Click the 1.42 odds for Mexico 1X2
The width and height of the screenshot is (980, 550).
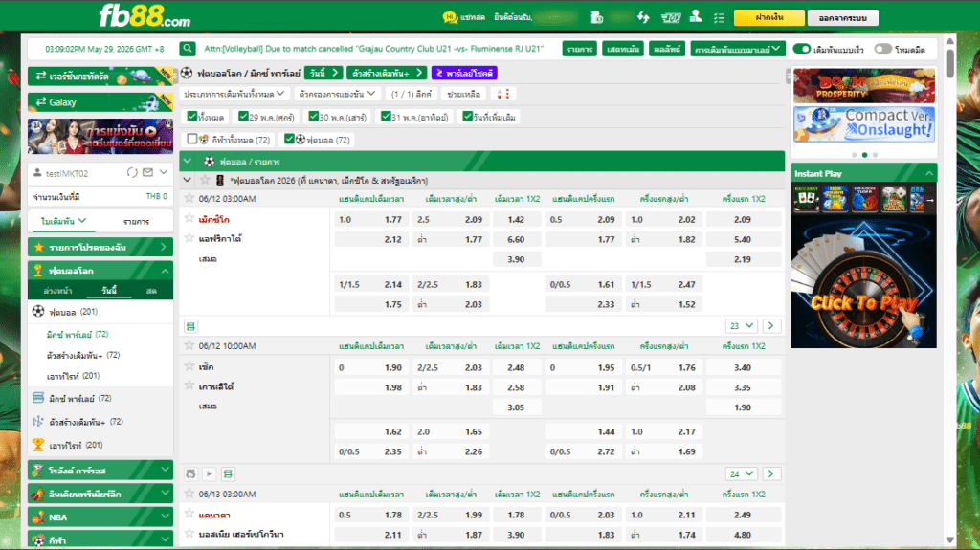coord(516,219)
